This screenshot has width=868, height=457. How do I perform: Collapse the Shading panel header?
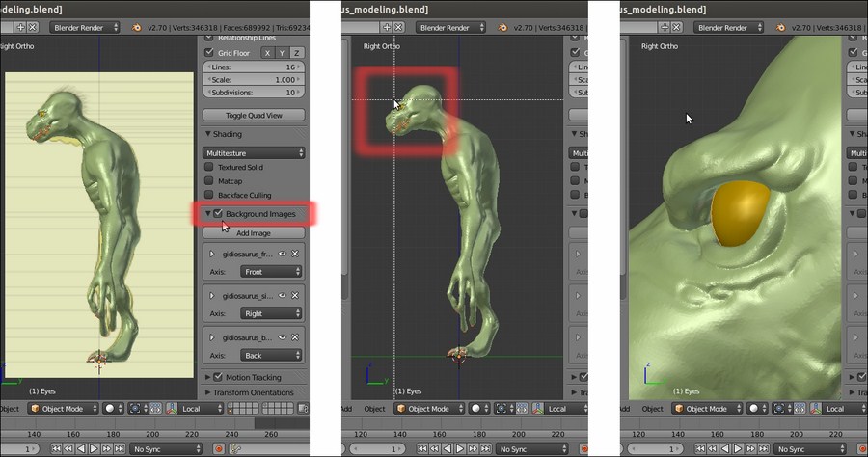pyautogui.click(x=228, y=134)
